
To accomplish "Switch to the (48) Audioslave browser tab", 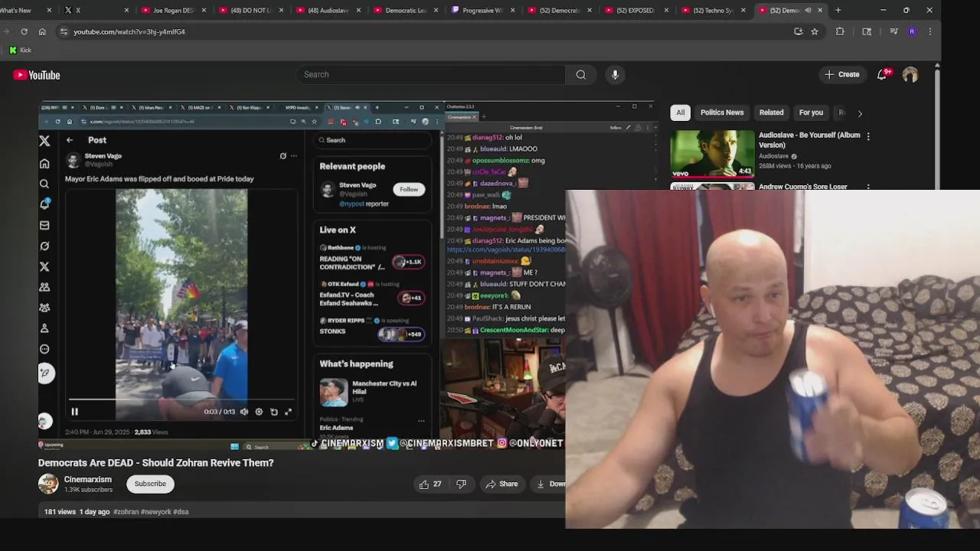I will 327,10.
